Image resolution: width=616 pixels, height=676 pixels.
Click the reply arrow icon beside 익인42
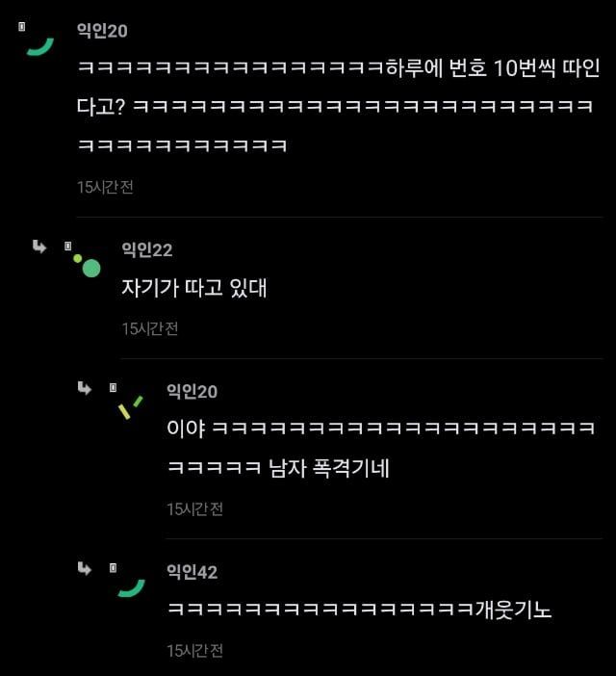coord(85,569)
